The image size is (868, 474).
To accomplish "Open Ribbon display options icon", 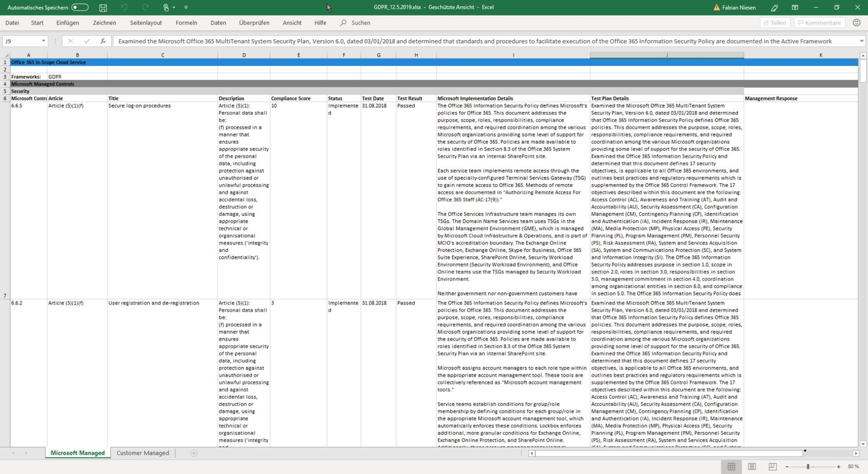I will coord(795,7).
